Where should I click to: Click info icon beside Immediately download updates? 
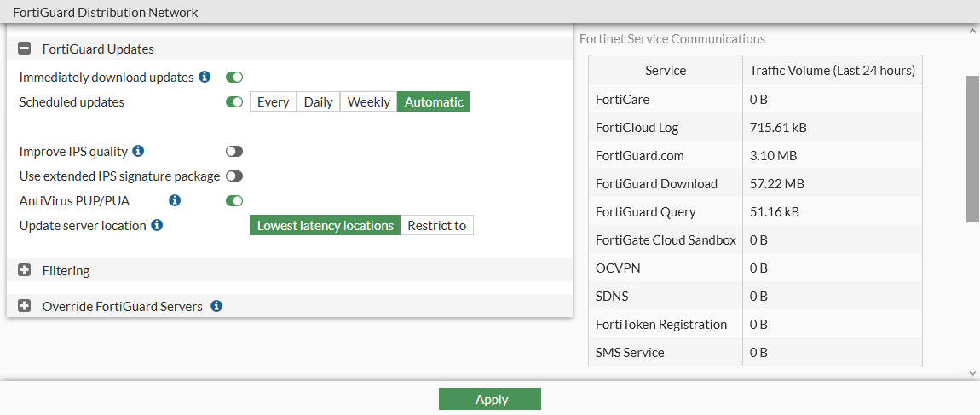[205, 78]
